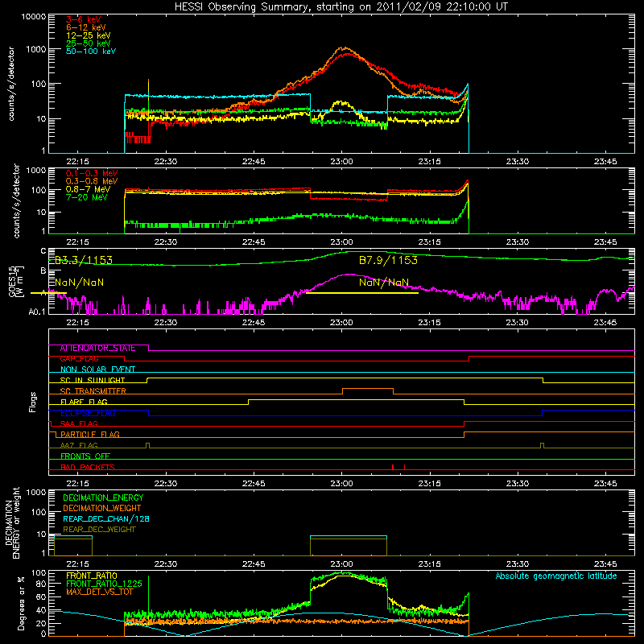
Task: Click the Degrees or % axis title
Action: tap(21, 604)
